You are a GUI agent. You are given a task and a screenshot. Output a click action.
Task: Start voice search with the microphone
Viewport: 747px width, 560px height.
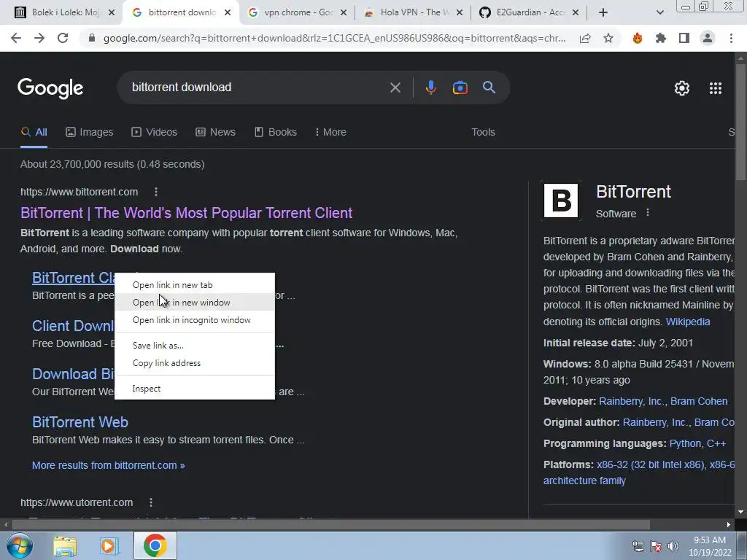pyautogui.click(x=430, y=87)
